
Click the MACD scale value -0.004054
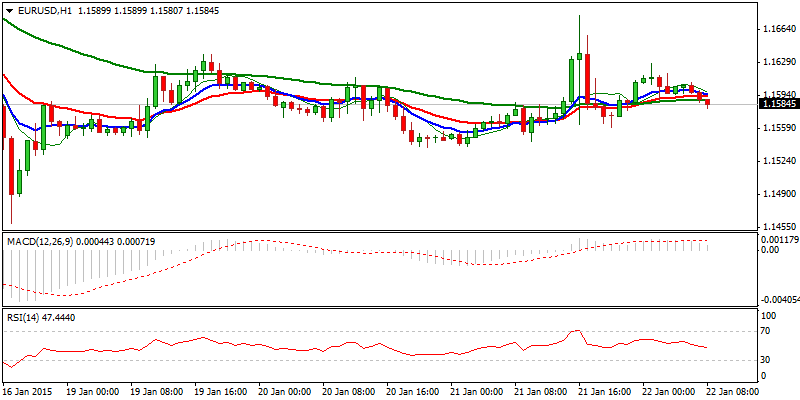click(x=779, y=301)
